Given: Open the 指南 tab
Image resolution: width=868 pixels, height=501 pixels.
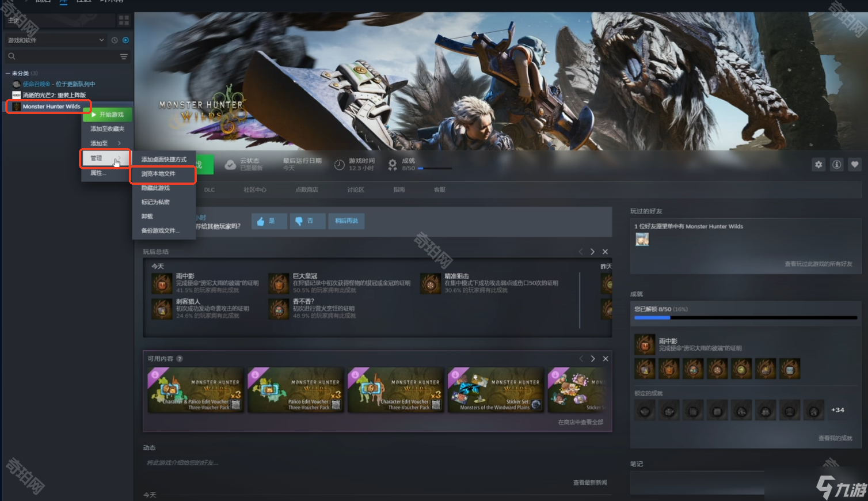Looking at the screenshot, I should tap(399, 189).
